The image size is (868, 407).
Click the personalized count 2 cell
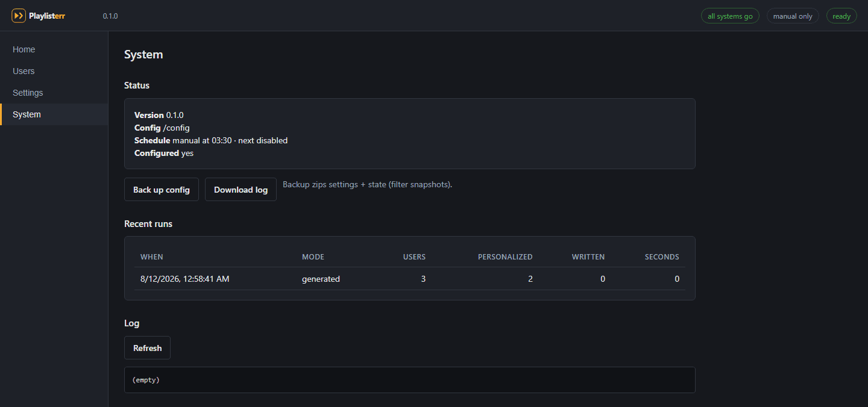[x=530, y=279]
